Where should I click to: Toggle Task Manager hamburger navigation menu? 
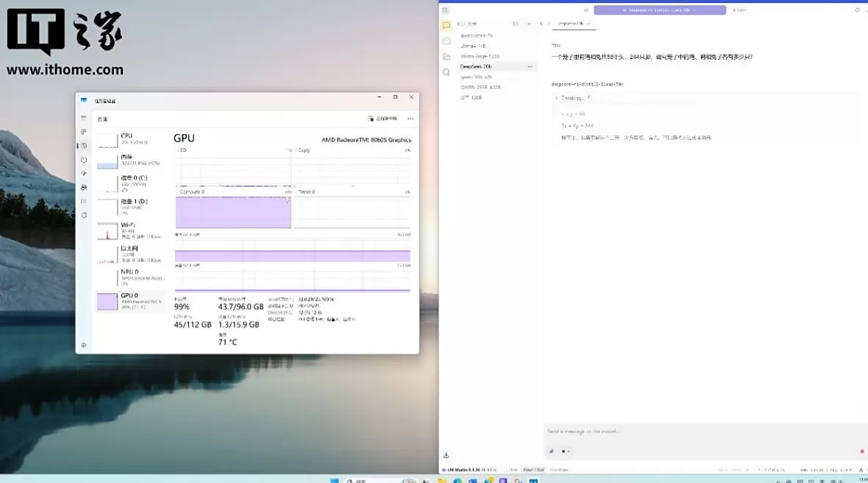(84, 118)
